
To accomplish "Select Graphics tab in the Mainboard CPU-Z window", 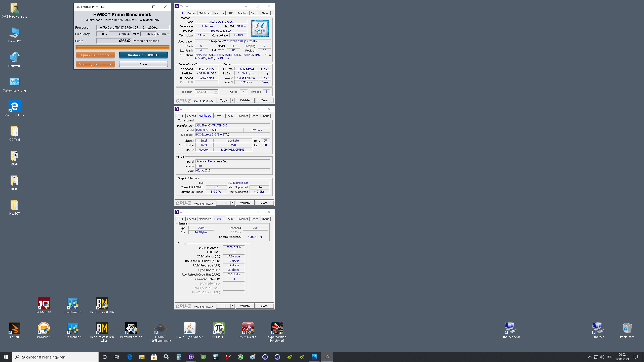I will tap(243, 116).
